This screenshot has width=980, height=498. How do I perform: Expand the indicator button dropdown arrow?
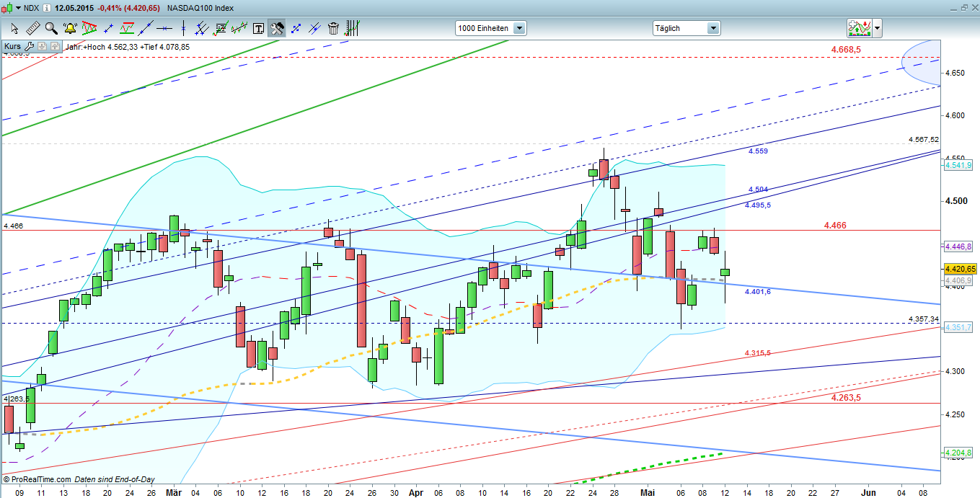pos(877,28)
